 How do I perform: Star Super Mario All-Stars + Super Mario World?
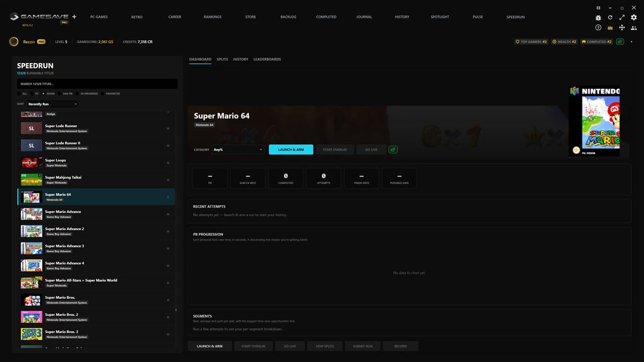click(x=168, y=283)
